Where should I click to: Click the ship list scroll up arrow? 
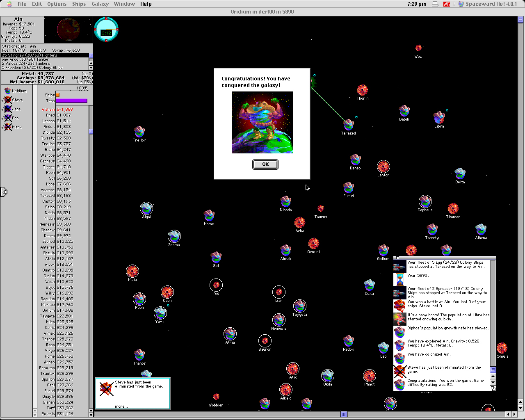91,63
